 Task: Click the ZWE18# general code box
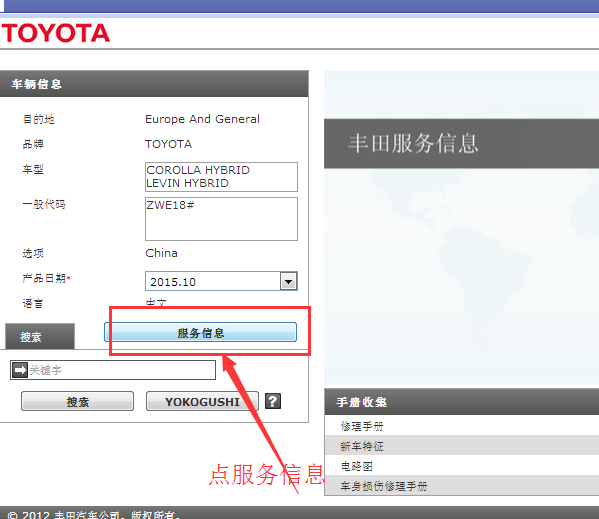pyautogui.click(x=221, y=219)
